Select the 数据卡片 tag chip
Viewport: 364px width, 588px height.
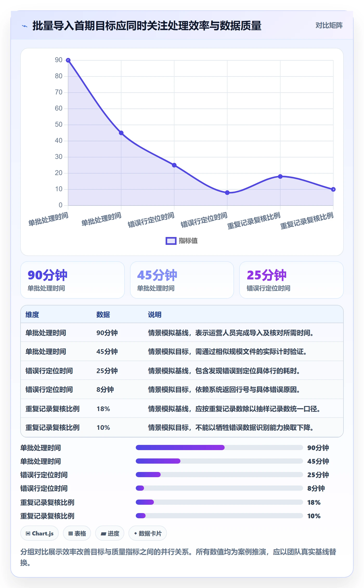click(x=148, y=533)
